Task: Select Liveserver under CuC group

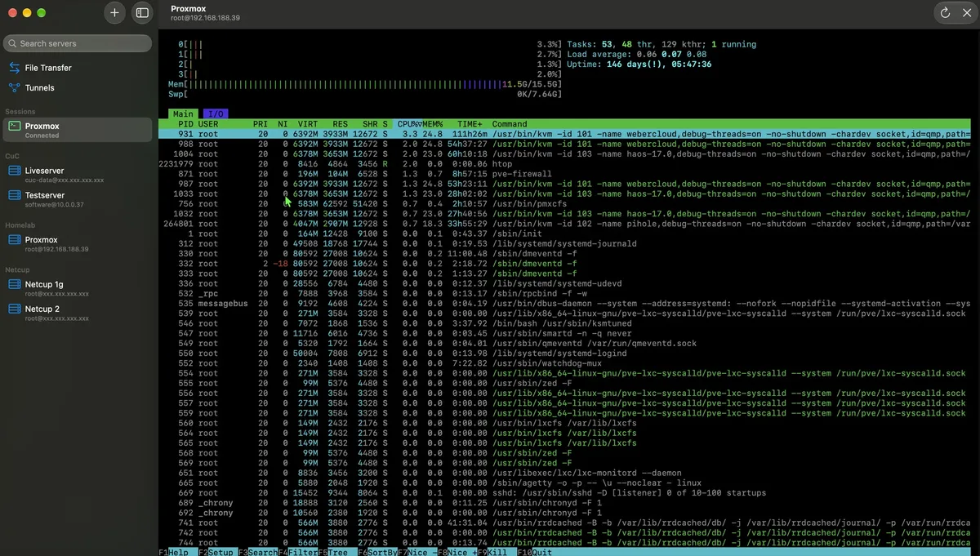Action: 78,175
